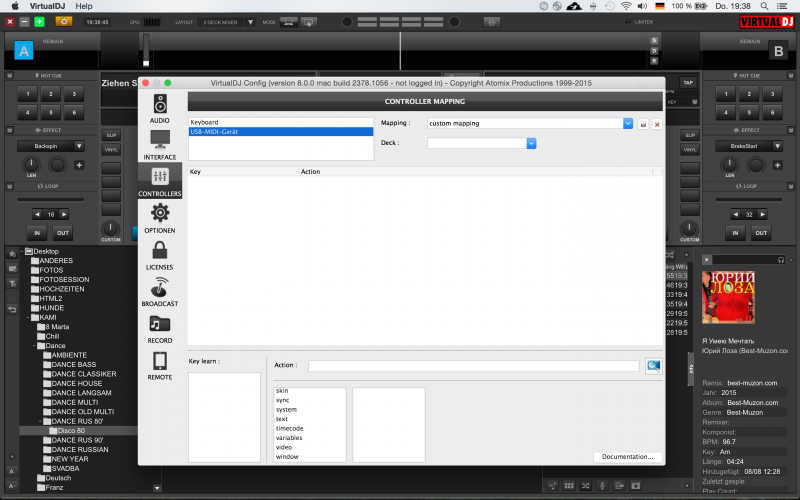Collapse the Desktop folder tree
800x500 pixels.
(22, 251)
